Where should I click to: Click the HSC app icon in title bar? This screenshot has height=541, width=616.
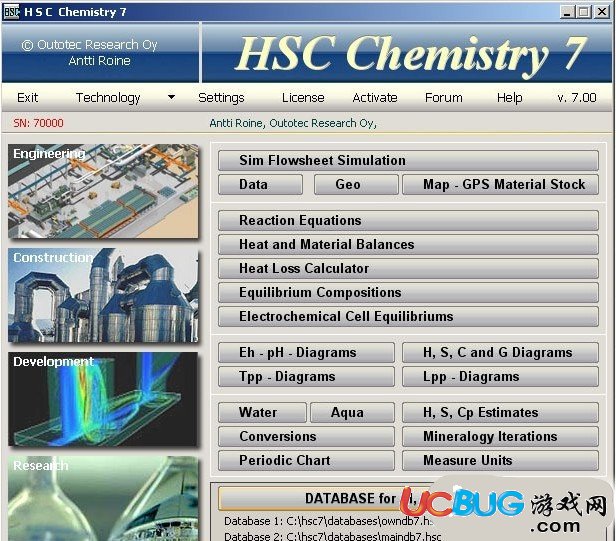[11, 12]
